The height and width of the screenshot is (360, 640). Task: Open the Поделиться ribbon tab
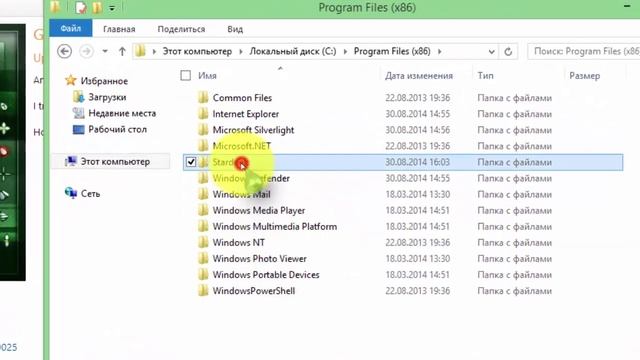[181, 29]
